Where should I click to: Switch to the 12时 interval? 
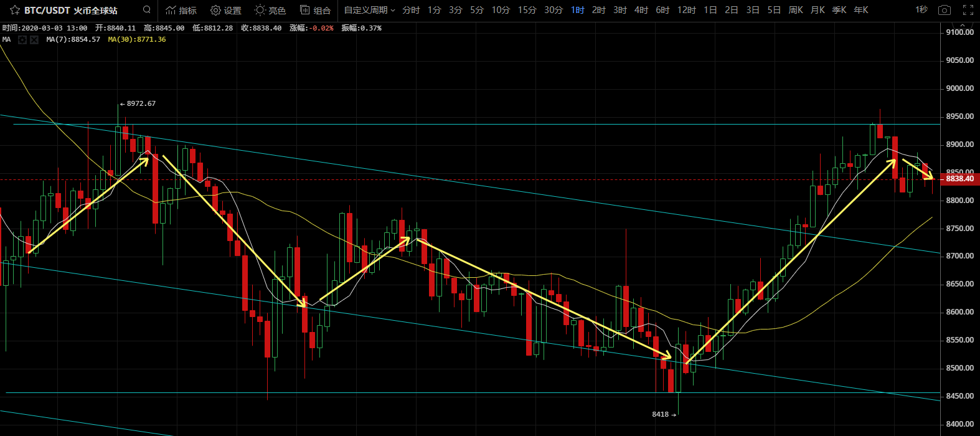[x=686, y=10]
